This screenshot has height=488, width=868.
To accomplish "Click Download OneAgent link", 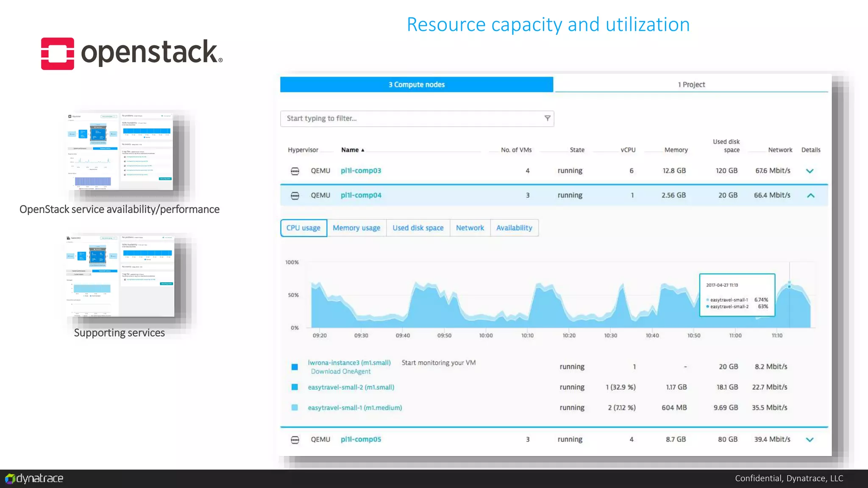I will click(341, 372).
